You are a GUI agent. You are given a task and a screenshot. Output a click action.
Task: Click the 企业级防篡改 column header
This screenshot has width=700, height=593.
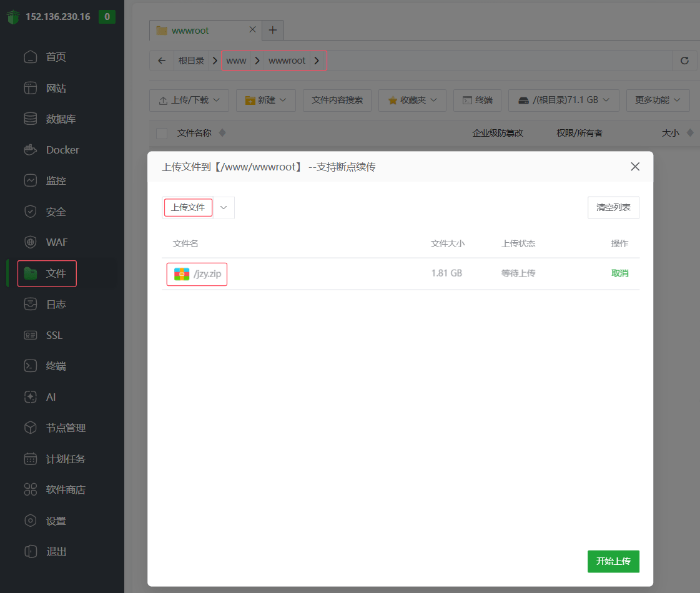(498, 133)
